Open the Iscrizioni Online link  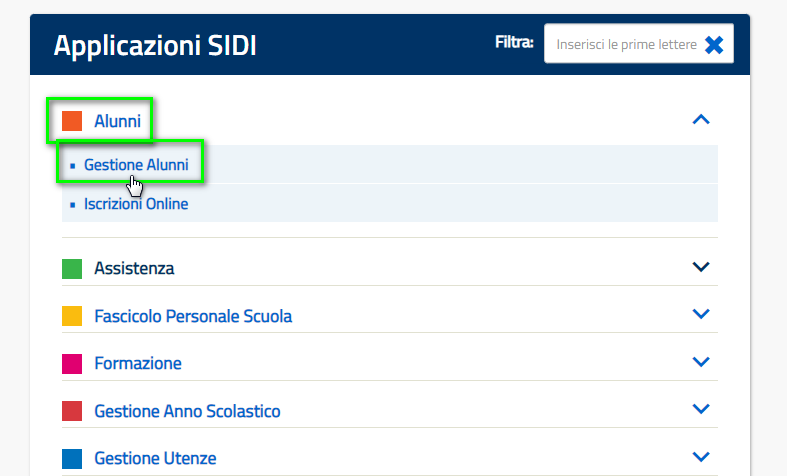(x=136, y=204)
